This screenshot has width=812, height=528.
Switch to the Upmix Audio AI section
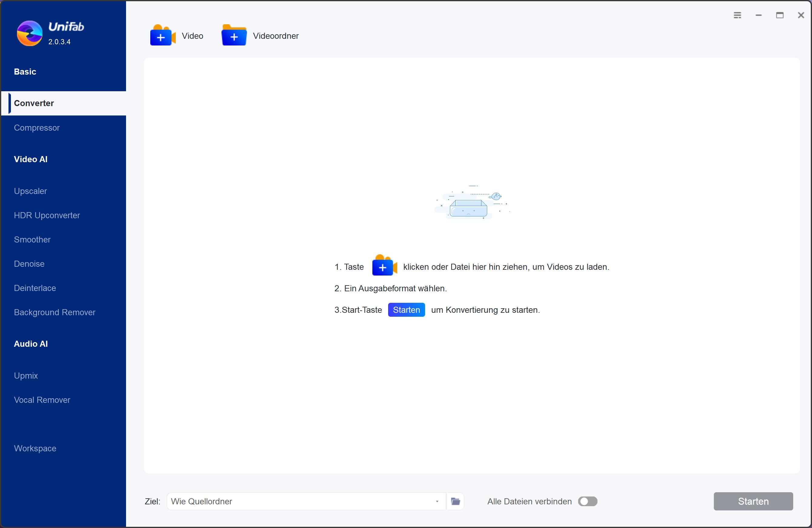click(25, 376)
